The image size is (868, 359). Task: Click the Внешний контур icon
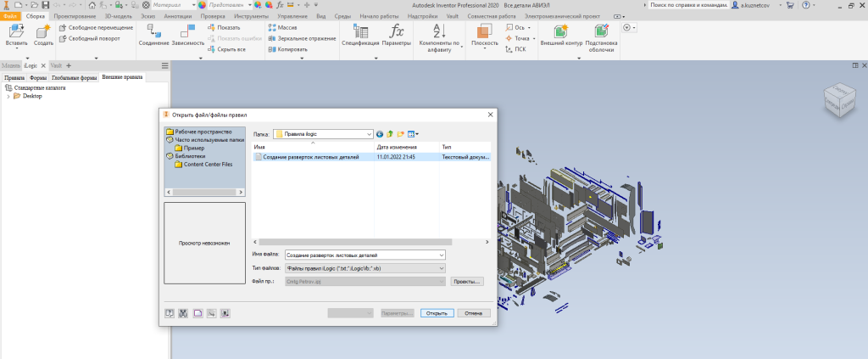561,31
